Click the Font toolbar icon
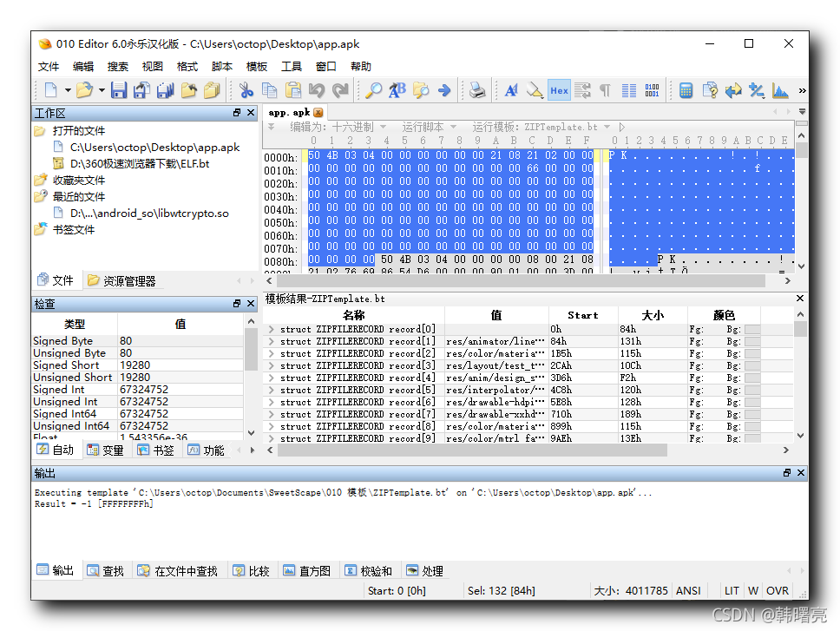 point(511,90)
